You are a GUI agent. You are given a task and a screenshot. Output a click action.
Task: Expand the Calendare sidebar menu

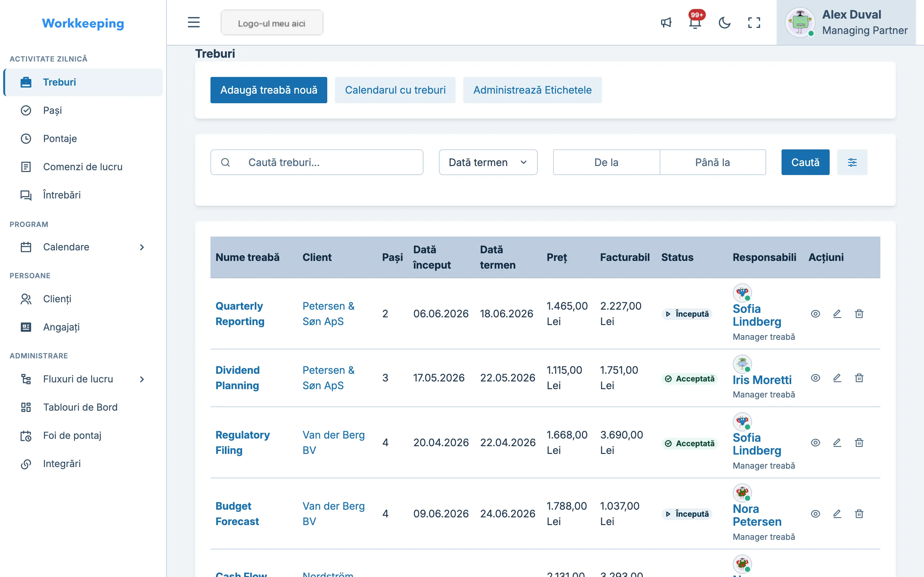coord(83,247)
